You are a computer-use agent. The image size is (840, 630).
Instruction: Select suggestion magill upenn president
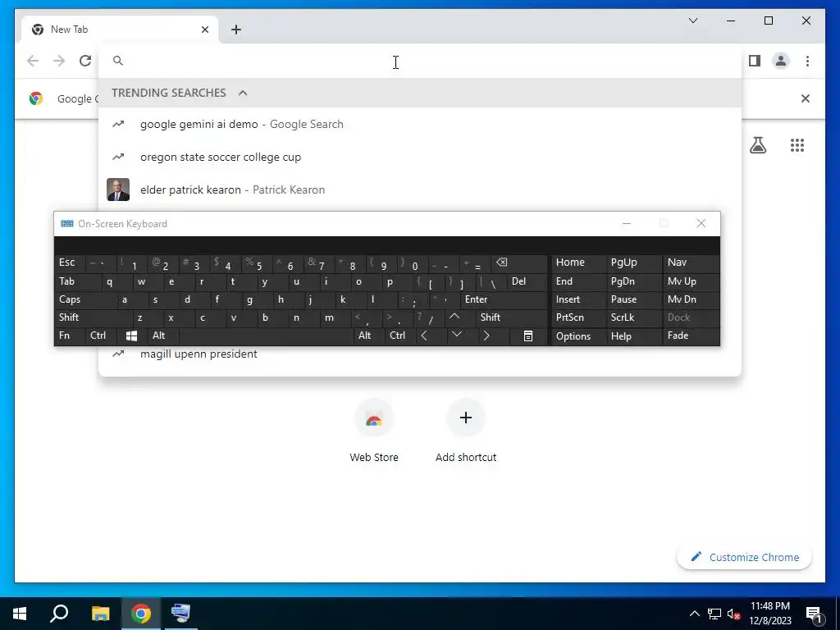click(420, 354)
